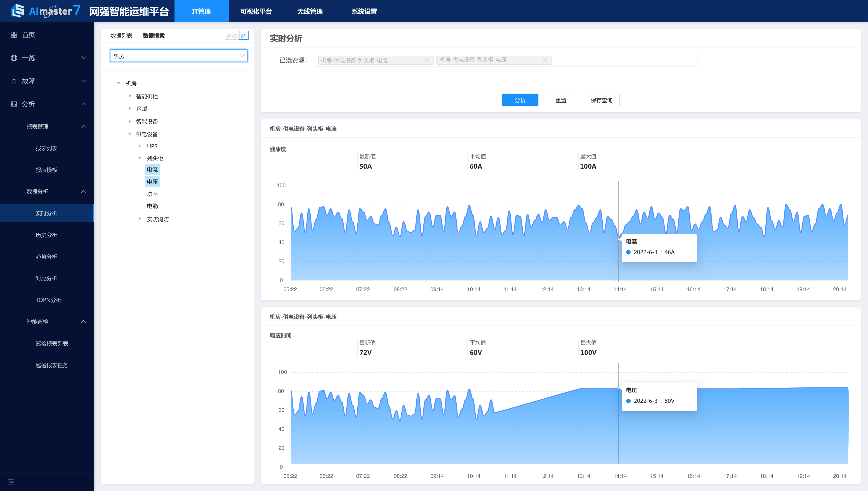Expand the 安防消防 tree node

tap(139, 219)
